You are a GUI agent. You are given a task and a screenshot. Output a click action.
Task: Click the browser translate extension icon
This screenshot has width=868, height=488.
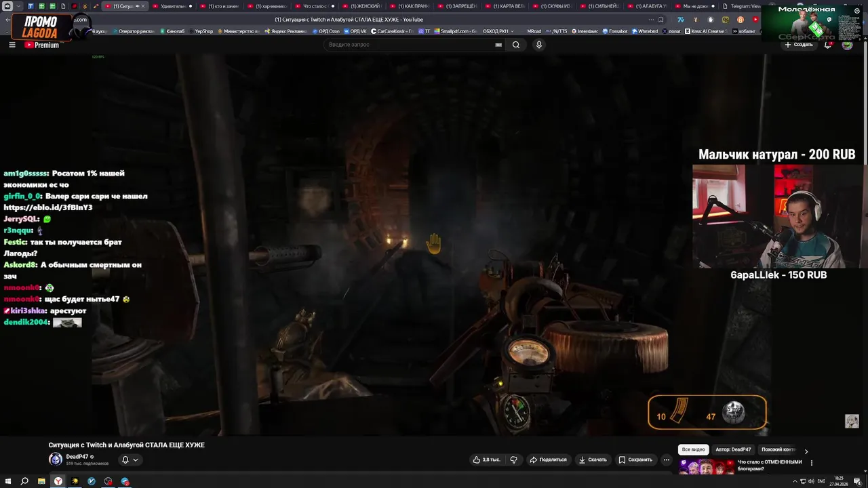click(682, 20)
